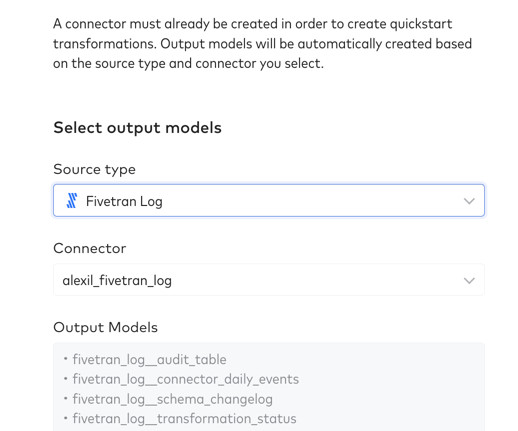Click the Connector field label

90,248
